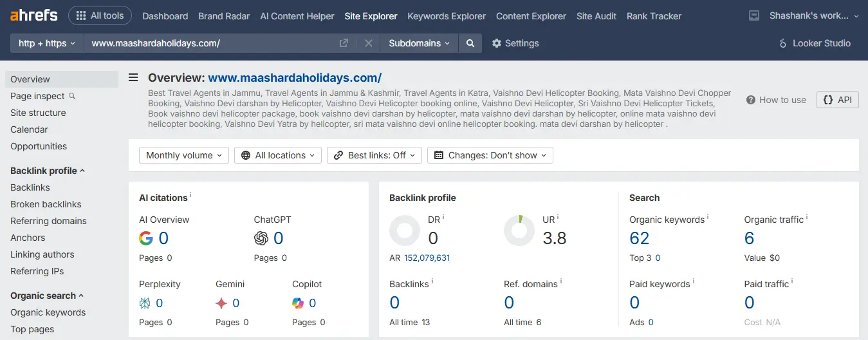Go to Dashboard tab
868x340 pixels.
click(165, 16)
